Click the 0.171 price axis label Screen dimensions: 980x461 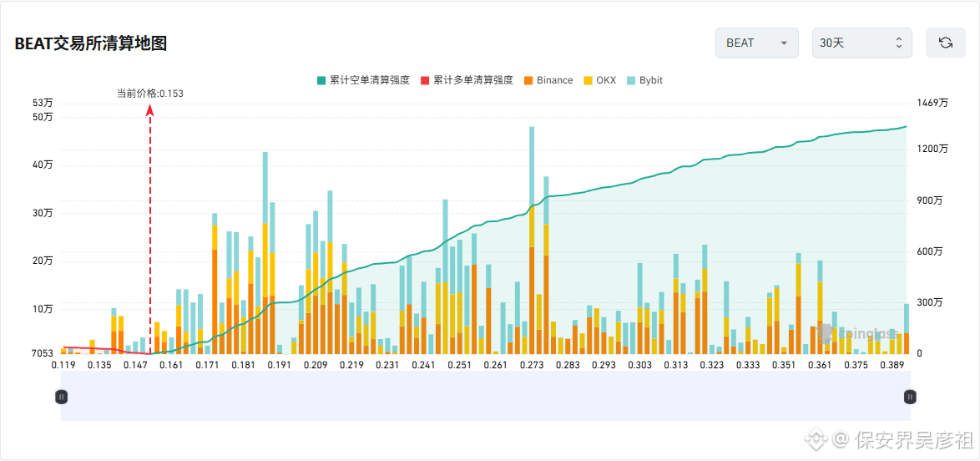click(207, 365)
